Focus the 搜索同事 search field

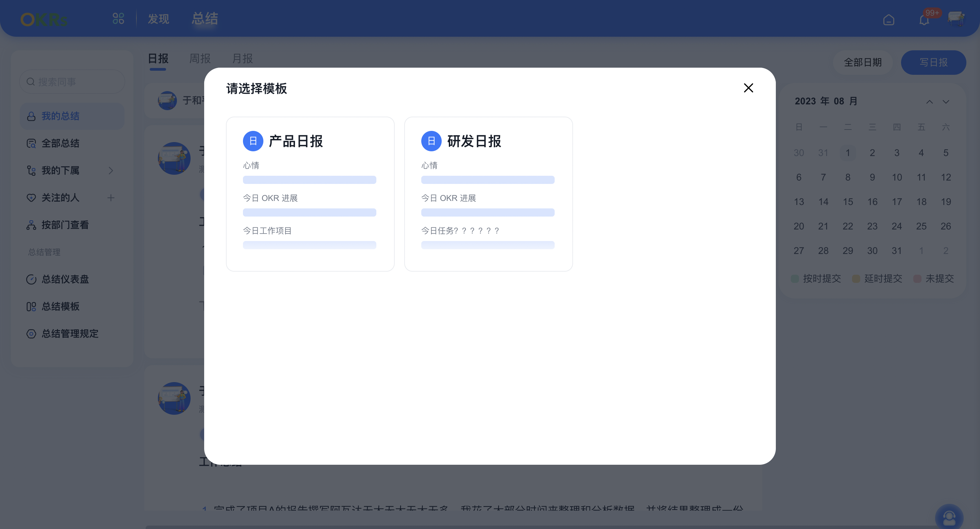point(72,82)
